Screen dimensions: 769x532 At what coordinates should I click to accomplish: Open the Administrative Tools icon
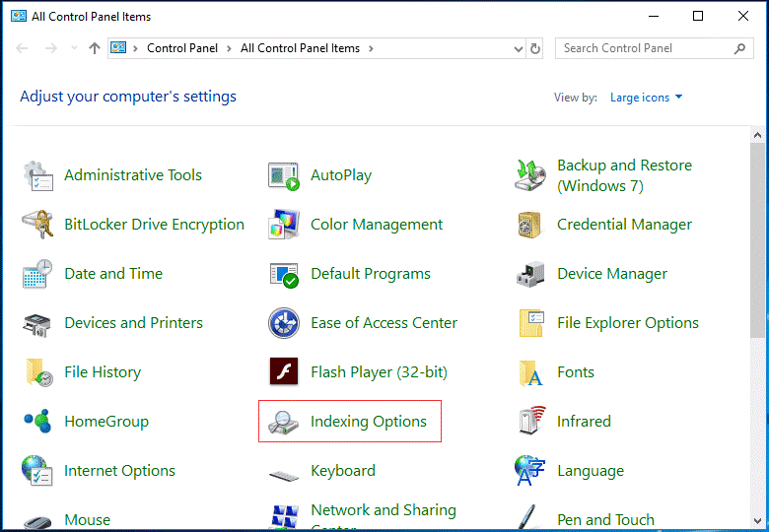[x=38, y=175]
